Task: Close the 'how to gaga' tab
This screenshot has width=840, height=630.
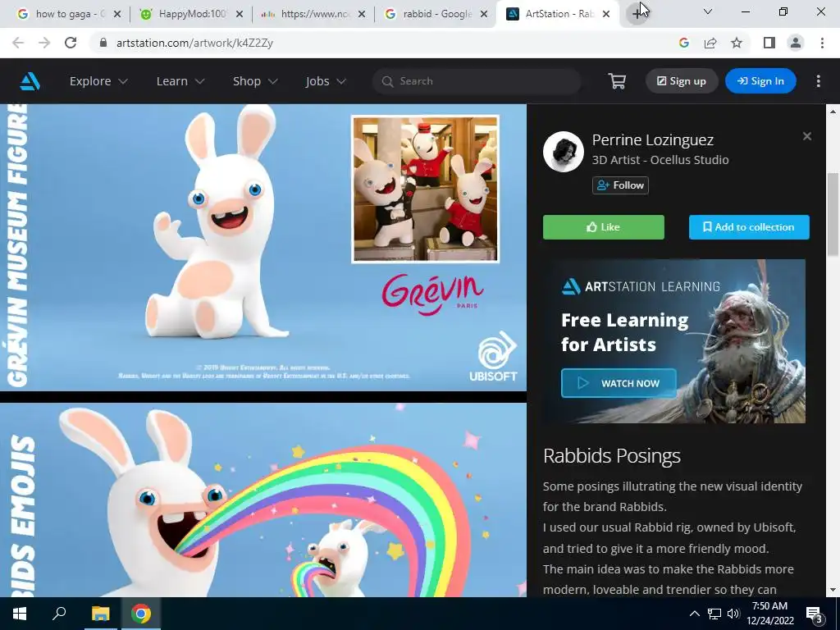Action: (x=117, y=14)
